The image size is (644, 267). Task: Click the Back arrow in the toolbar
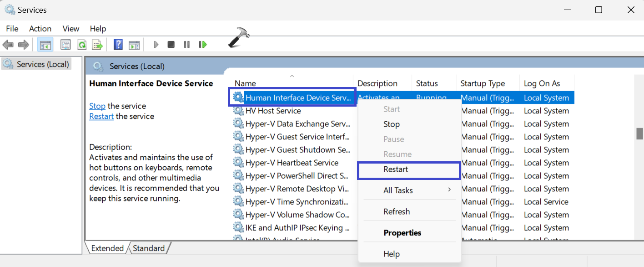[8, 45]
